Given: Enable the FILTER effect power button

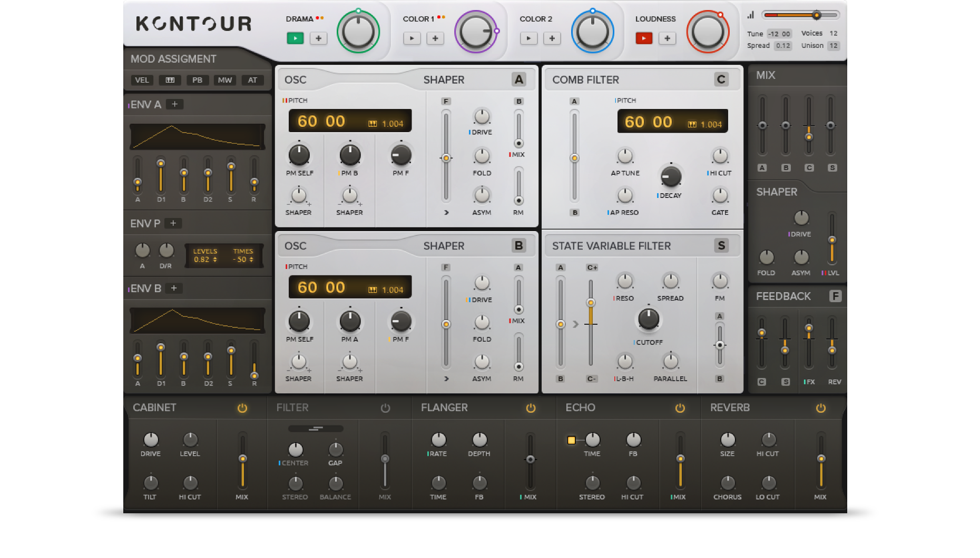Looking at the screenshot, I should pyautogui.click(x=386, y=408).
